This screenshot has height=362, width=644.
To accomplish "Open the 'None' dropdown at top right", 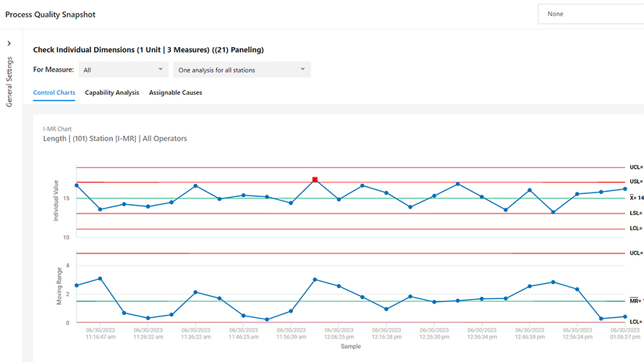I will point(590,14).
